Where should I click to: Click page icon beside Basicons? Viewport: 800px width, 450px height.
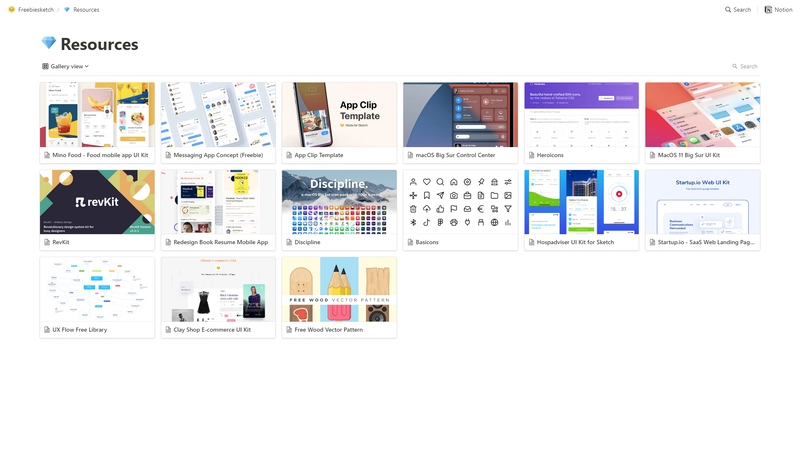(x=410, y=242)
